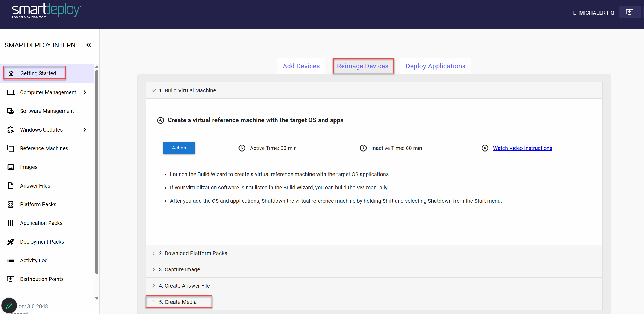Open Distribution Points icon in sidebar
Viewport: 644px width, 314px height.
pos(11,279)
